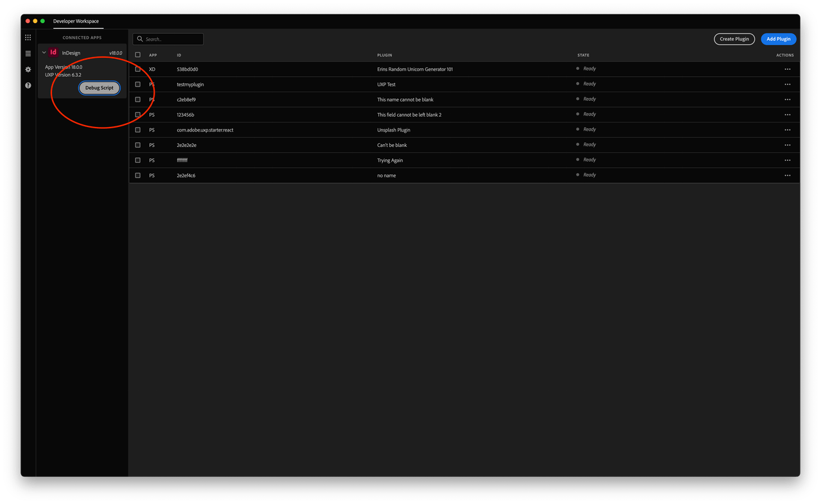Select the Developer Workspace tab
The height and width of the screenshot is (504, 821).
(76, 21)
